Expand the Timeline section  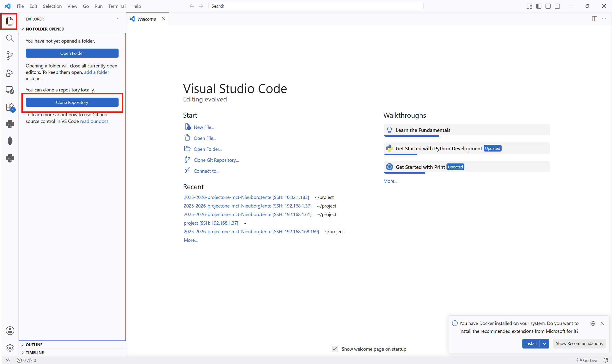[x=72, y=352]
